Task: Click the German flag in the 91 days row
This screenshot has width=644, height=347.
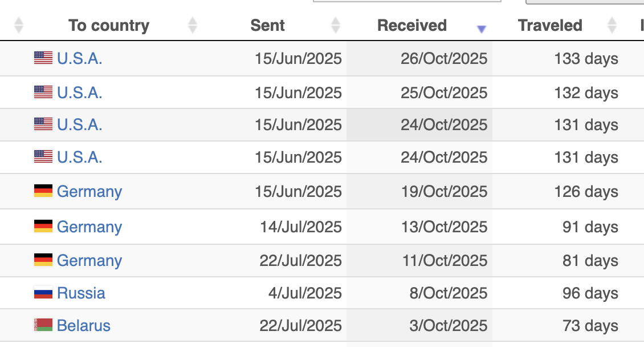Action: click(x=43, y=227)
